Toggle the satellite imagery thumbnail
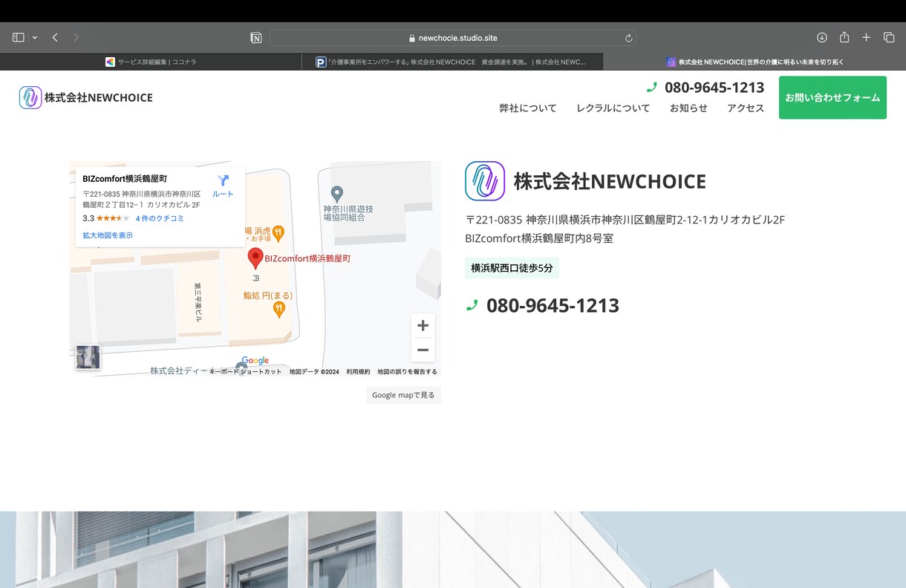Screen dimensions: 906x588 (x=88, y=357)
